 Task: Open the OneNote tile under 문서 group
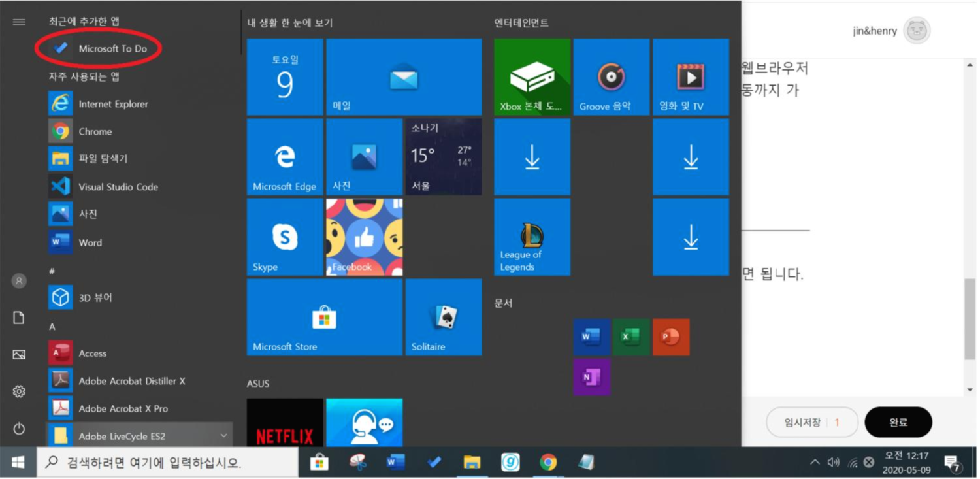click(x=592, y=377)
